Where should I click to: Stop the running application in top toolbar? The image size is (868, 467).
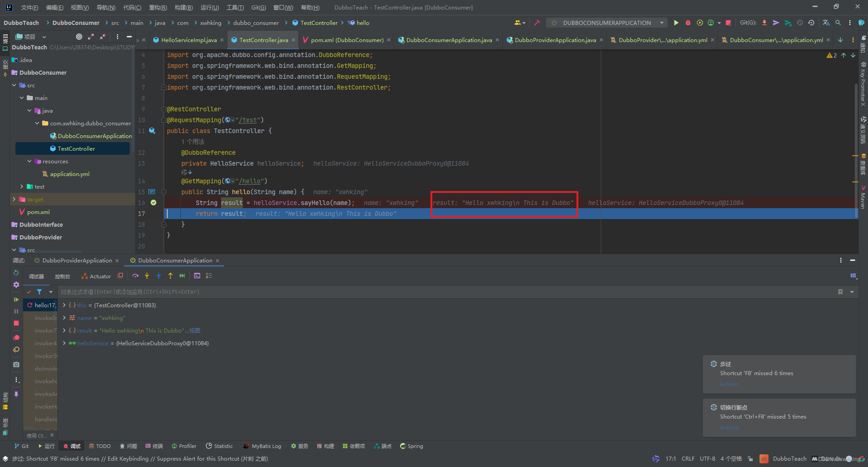pyautogui.click(x=728, y=23)
